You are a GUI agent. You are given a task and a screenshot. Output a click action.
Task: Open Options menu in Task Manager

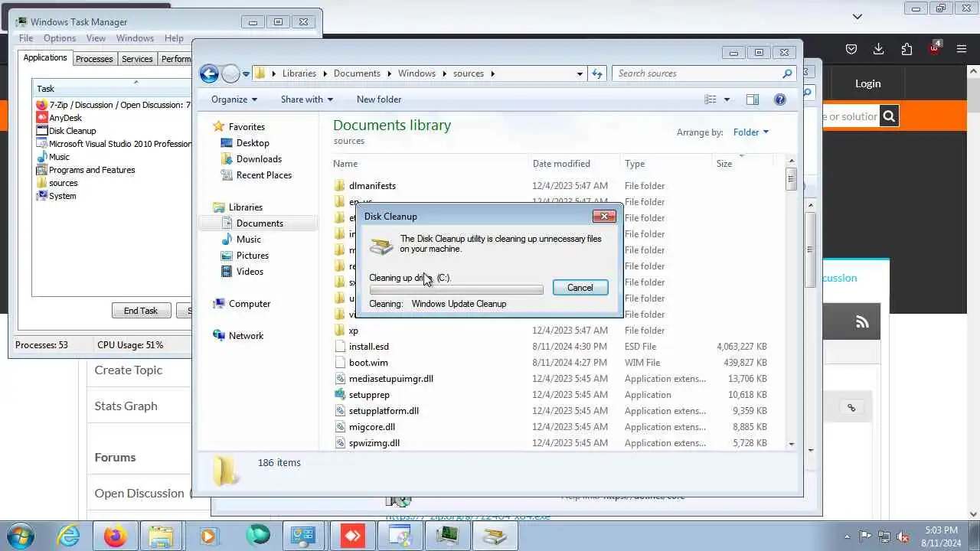coord(60,38)
